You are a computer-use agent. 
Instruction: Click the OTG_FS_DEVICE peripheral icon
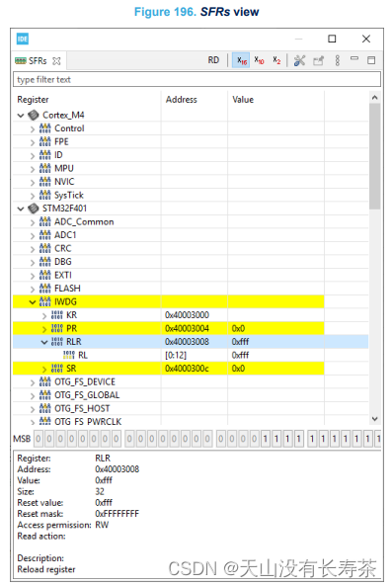coord(44,381)
